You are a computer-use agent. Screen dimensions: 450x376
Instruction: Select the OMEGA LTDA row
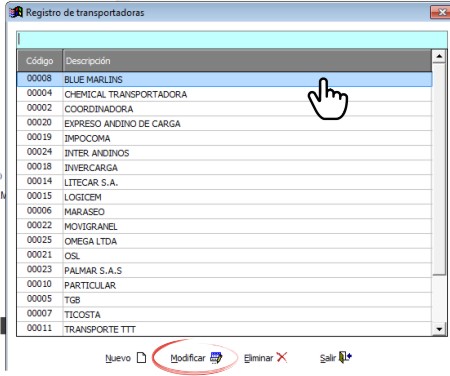[224, 241]
